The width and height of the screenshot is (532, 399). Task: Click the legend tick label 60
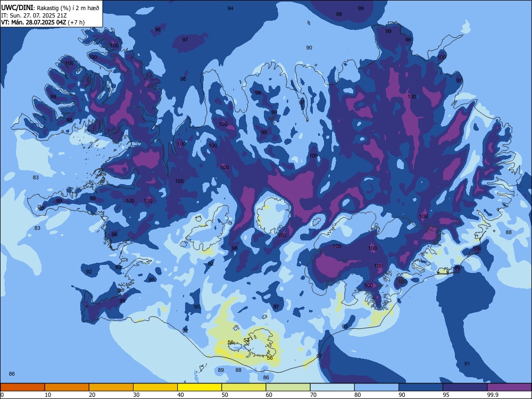[x=269, y=395]
